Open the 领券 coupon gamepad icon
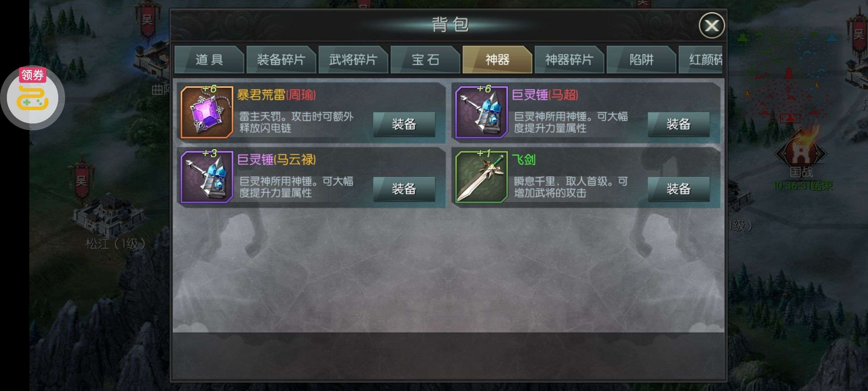Viewport: 868px width, 391px height. 33,97
